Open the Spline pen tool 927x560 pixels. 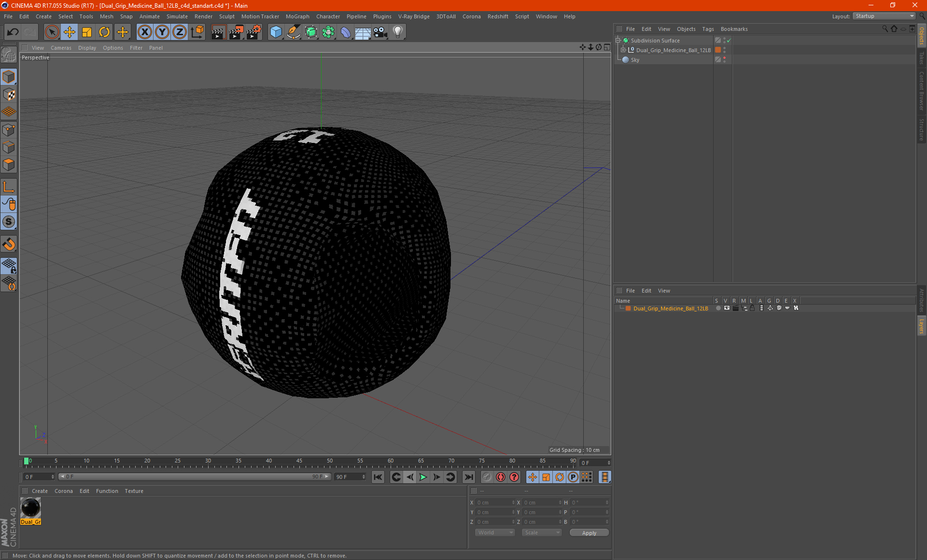pyautogui.click(x=294, y=32)
